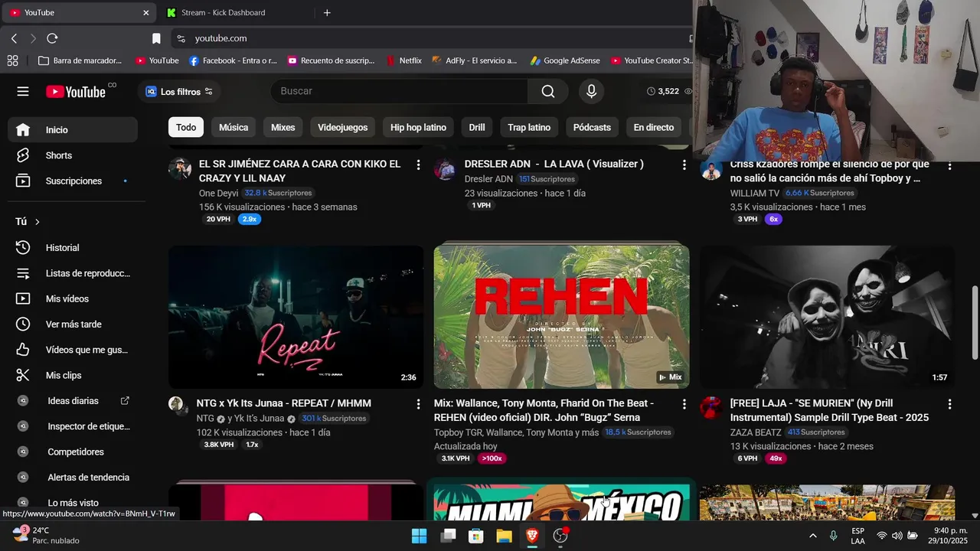Viewport: 980px width, 551px height.
Task: Open a new browser tab
Action: [327, 12]
